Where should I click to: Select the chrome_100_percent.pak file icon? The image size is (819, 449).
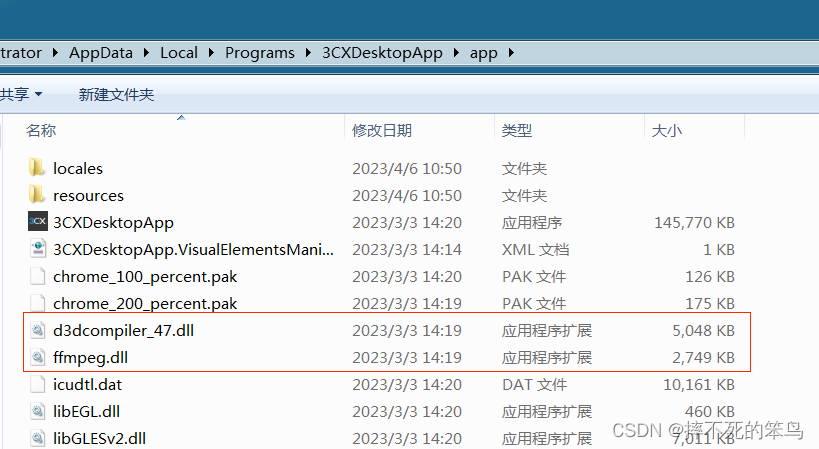pos(38,276)
